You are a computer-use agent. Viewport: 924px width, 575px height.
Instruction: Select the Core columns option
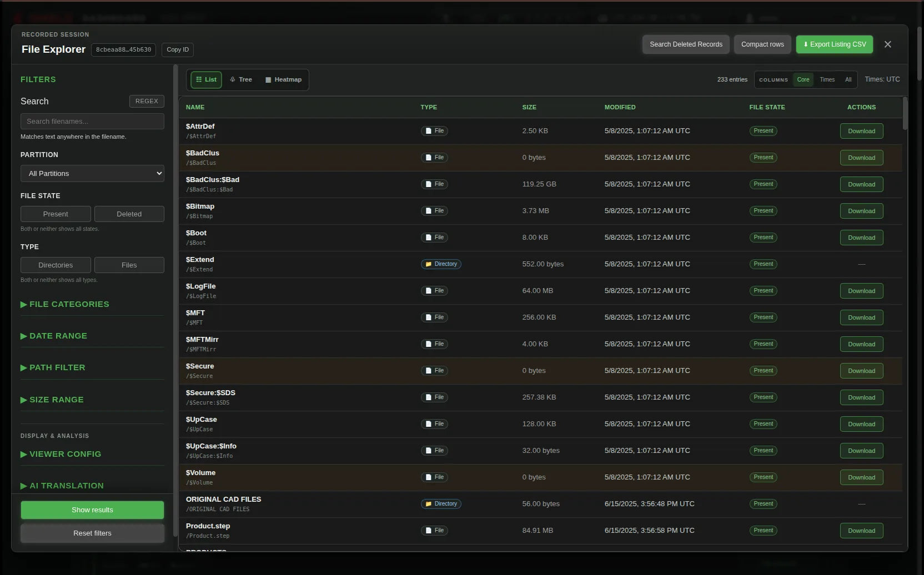(803, 80)
